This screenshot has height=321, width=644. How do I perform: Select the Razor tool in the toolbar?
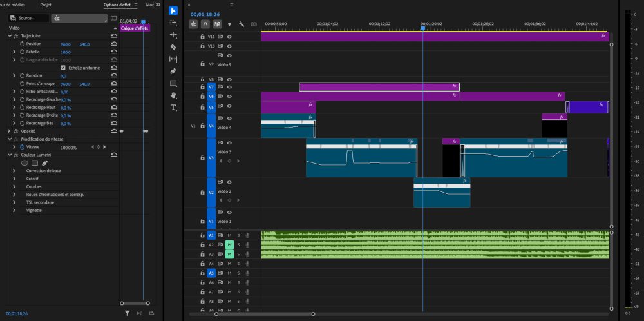(x=173, y=47)
